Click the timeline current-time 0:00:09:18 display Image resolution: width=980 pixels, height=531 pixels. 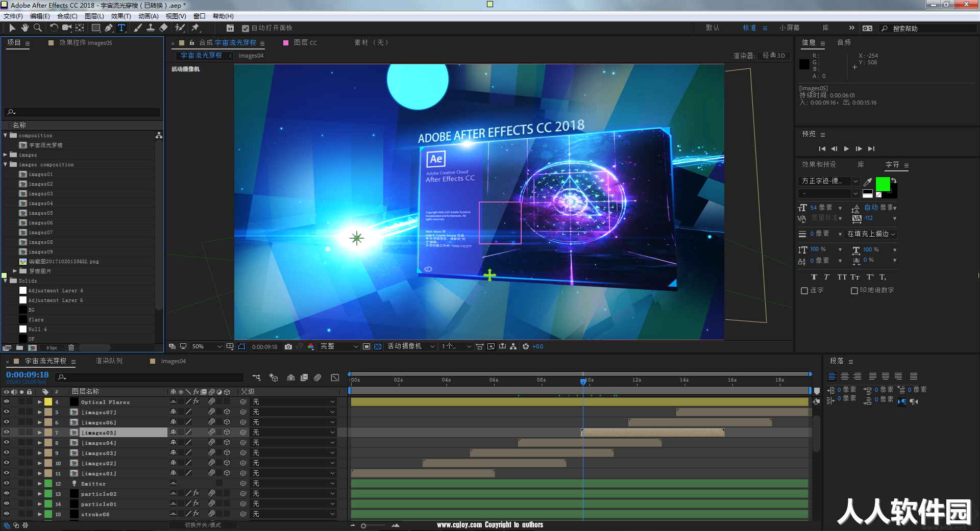[28, 375]
